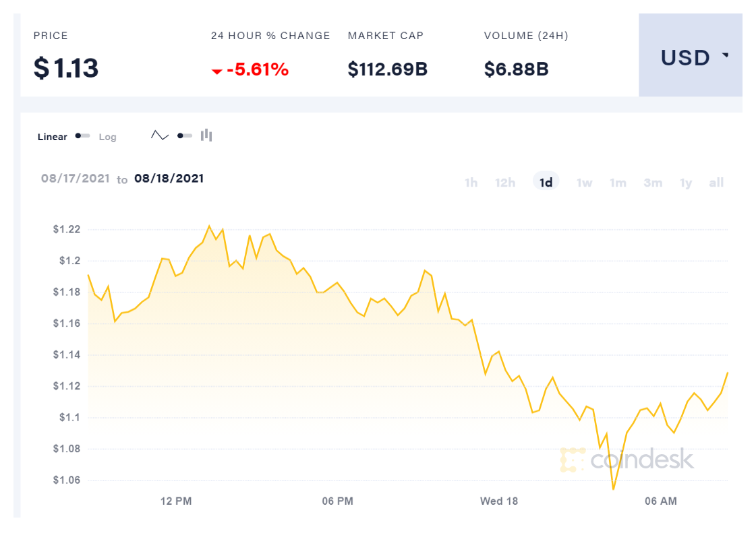The image size is (756, 558).
Task: View the all-time price range
Action: point(716,183)
